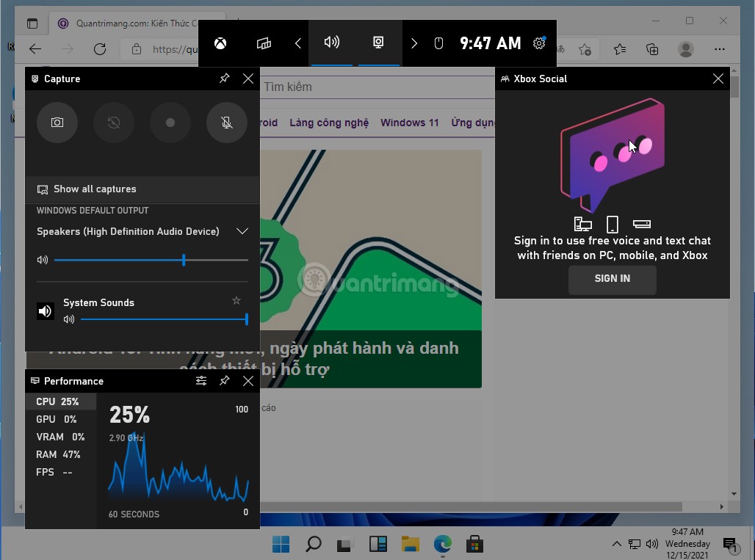
Task: Open Edge Collections
Action: (x=652, y=49)
